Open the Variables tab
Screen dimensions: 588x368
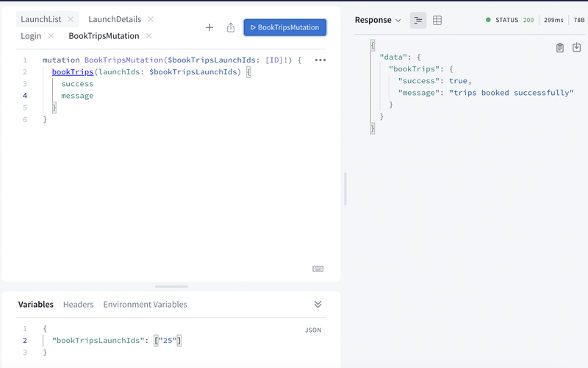coord(35,304)
